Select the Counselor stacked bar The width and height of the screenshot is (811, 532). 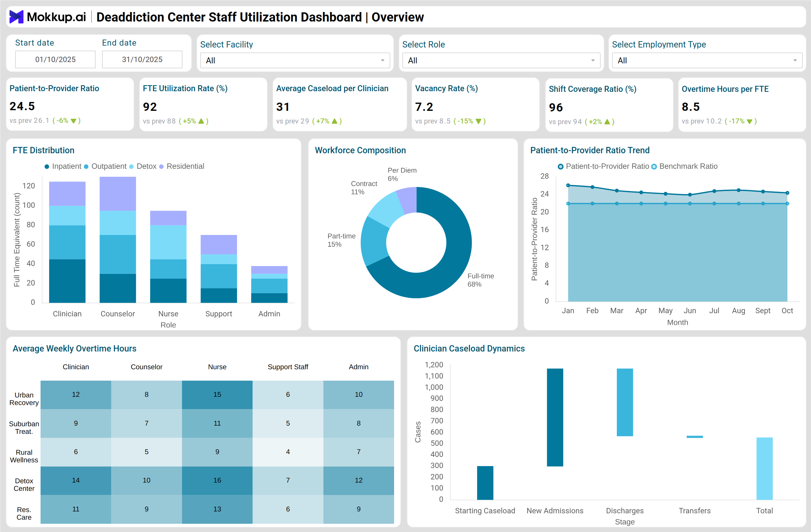118,240
